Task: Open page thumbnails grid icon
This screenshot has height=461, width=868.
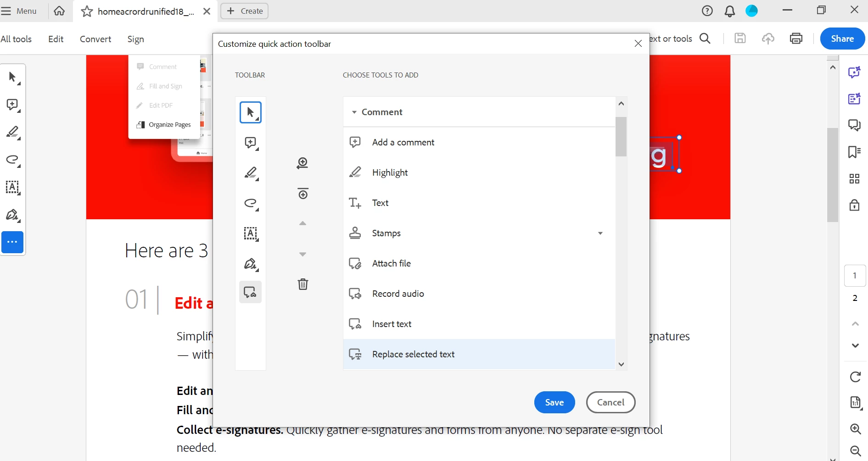Action: pos(854,178)
